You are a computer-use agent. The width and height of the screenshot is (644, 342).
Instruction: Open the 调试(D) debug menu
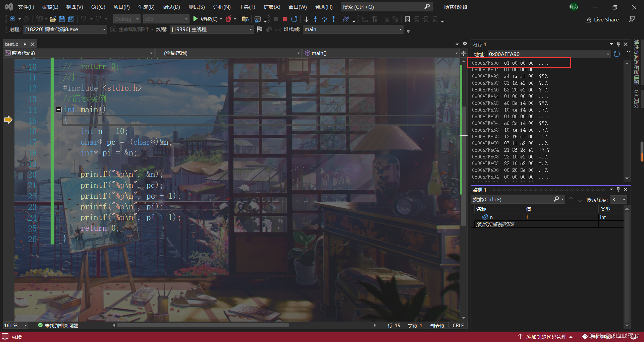(x=171, y=7)
